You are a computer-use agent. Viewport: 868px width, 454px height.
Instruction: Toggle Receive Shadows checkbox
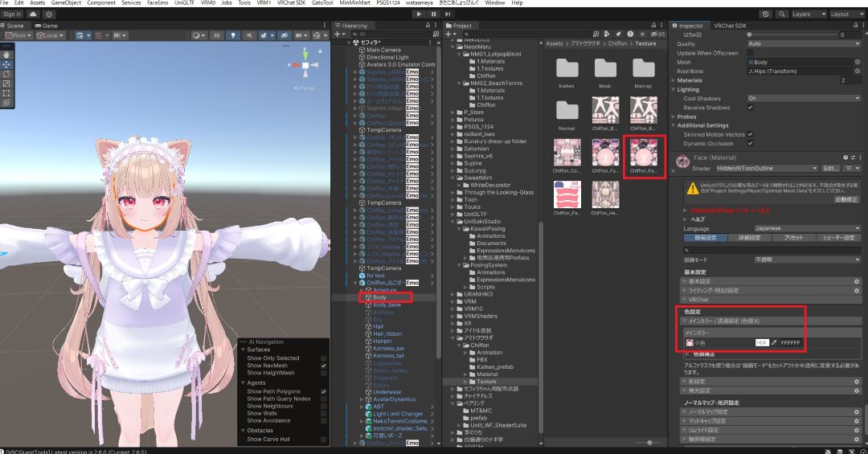coord(751,108)
